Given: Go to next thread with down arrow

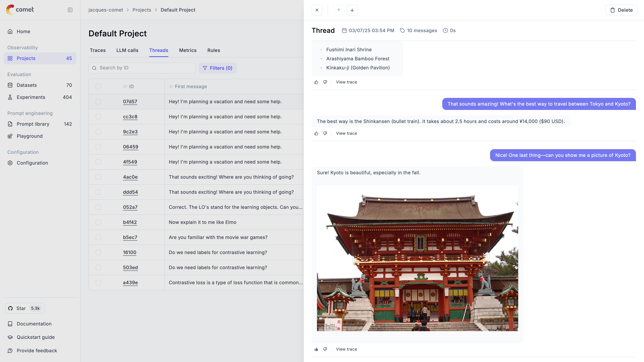Looking at the screenshot, I should tap(352, 10).
